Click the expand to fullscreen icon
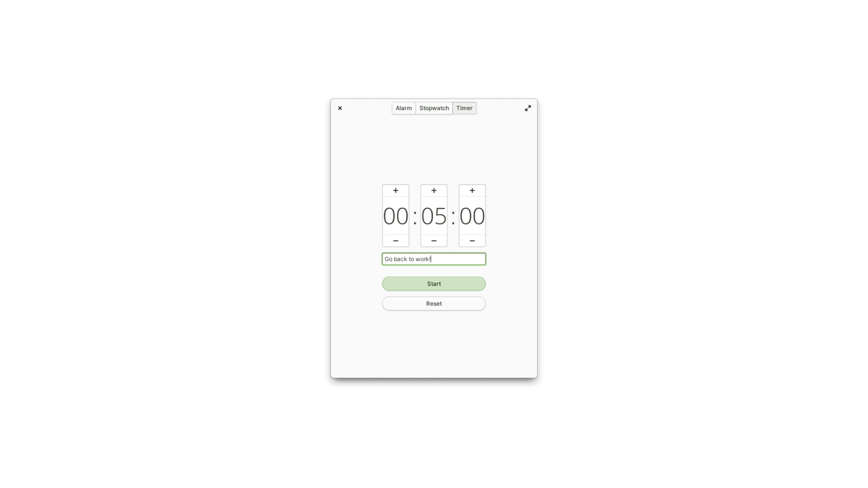The height and width of the screenshot is (488, 868). tap(528, 108)
